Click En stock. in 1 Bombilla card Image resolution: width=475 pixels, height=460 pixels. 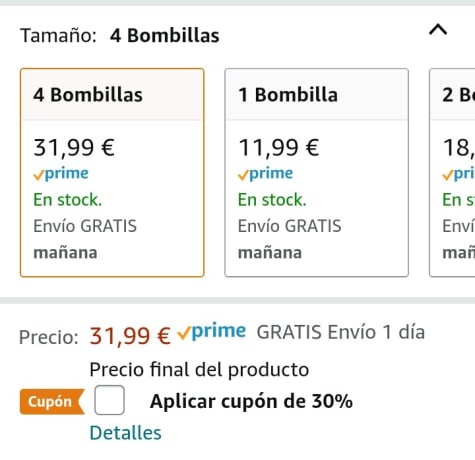(x=272, y=200)
